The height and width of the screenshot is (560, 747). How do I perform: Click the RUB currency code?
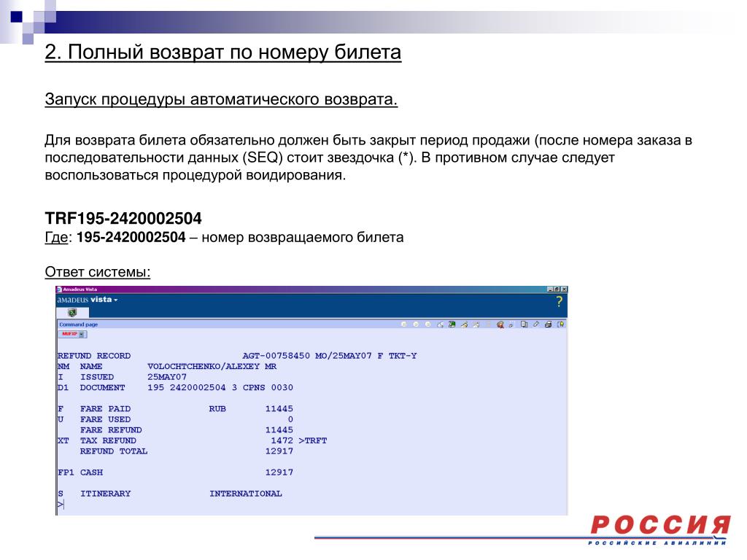point(217,408)
